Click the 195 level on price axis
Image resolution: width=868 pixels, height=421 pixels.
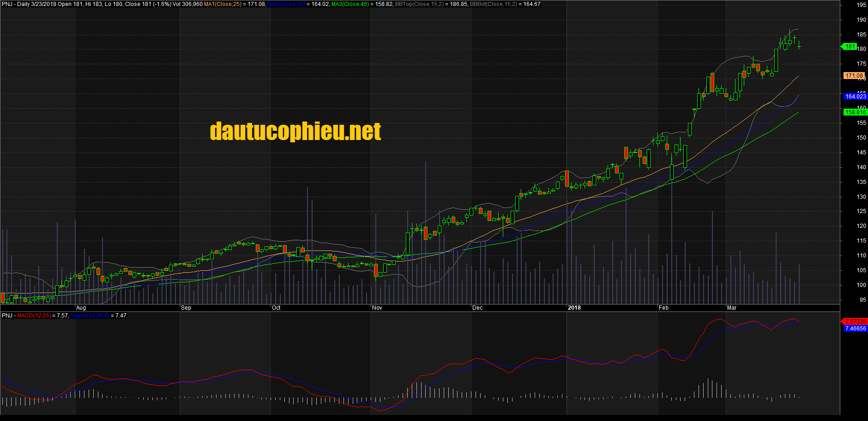(861, 5)
